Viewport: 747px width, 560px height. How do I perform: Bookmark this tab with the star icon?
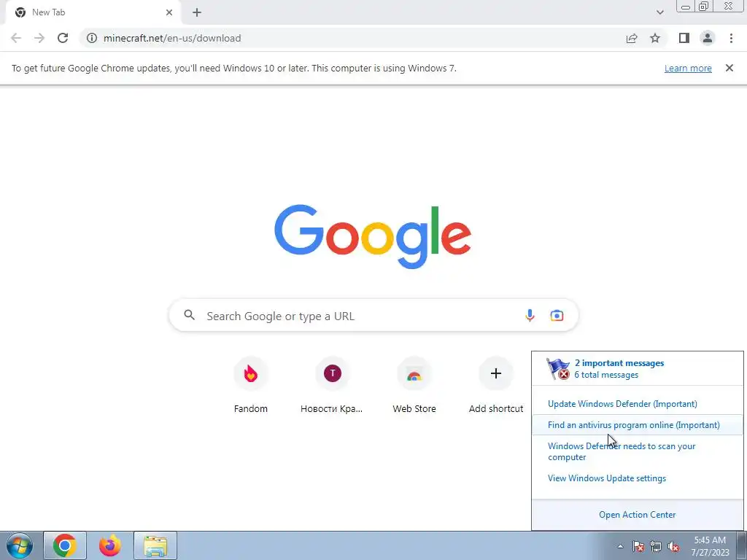[655, 38]
